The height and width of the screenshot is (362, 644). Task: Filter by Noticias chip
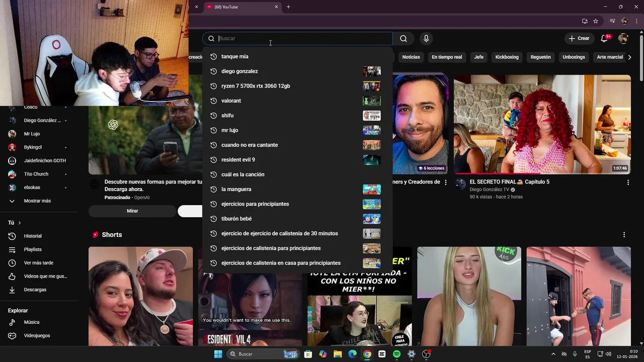pos(411,57)
